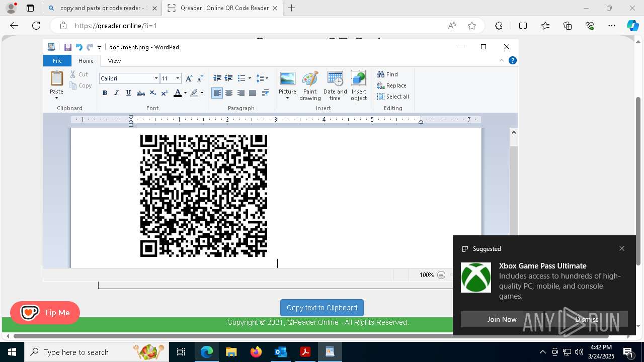Insert Date and time
The width and height of the screenshot is (644, 362).
tap(335, 86)
